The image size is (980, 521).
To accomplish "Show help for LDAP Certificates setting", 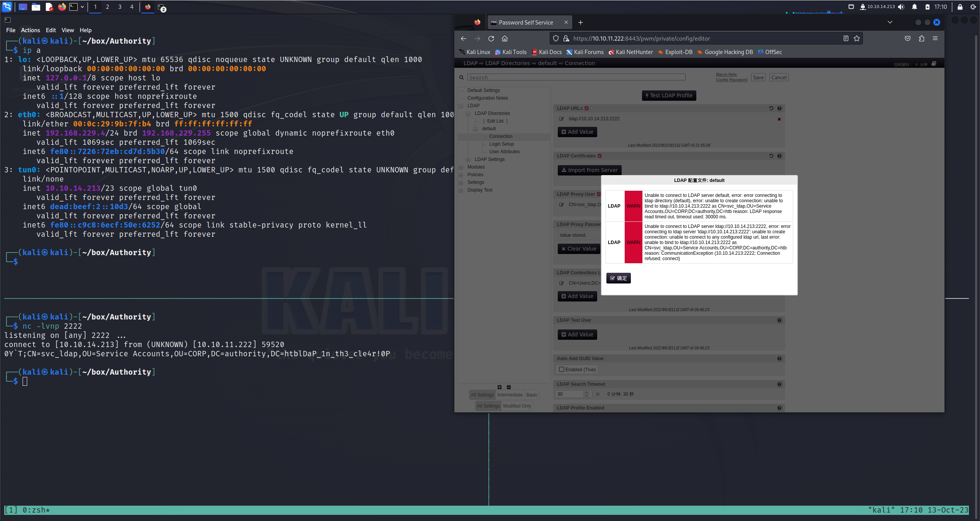I will (x=779, y=156).
